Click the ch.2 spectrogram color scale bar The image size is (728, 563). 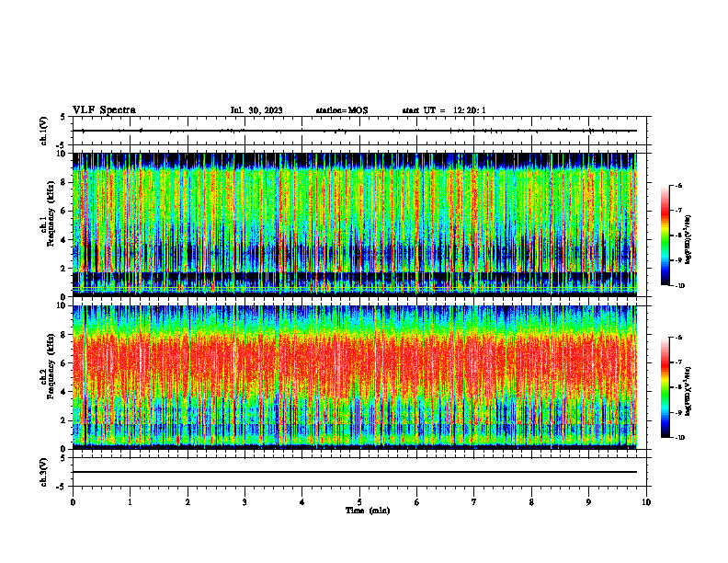(665, 387)
